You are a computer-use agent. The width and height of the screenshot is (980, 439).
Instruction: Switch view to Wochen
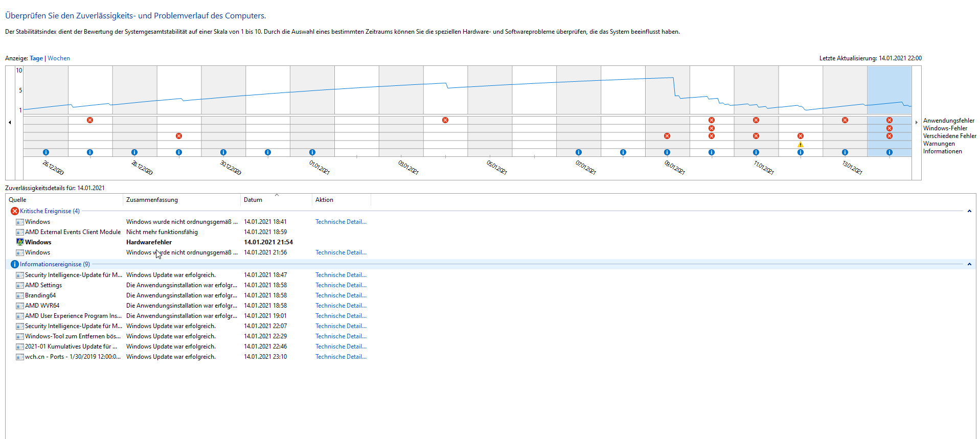pyautogui.click(x=59, y=58)
